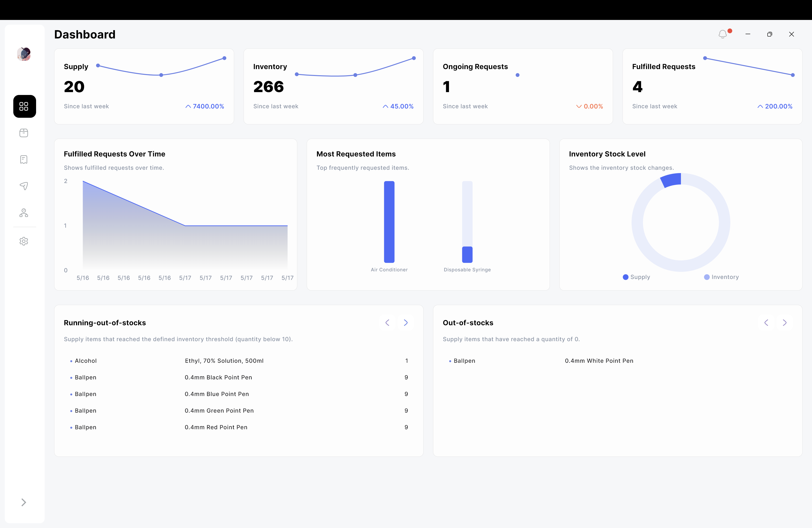Screen dimensions: 812x528
Task: Toggle the Supply legend in donut chart
Action: 636,277
